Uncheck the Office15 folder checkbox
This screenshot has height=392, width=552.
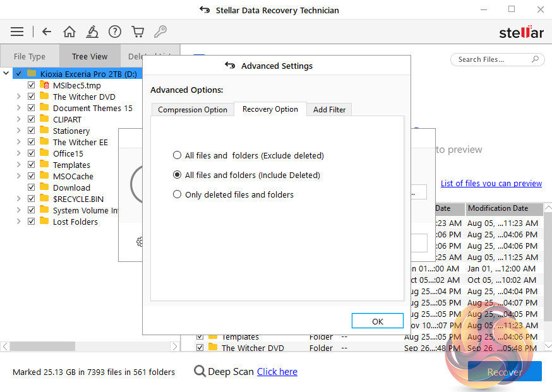[x=32, y=153]
